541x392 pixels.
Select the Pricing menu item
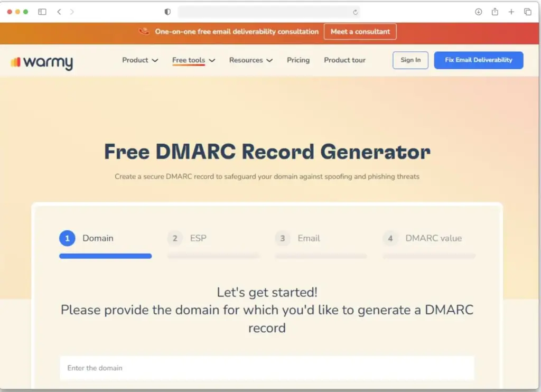click(298, 60)
